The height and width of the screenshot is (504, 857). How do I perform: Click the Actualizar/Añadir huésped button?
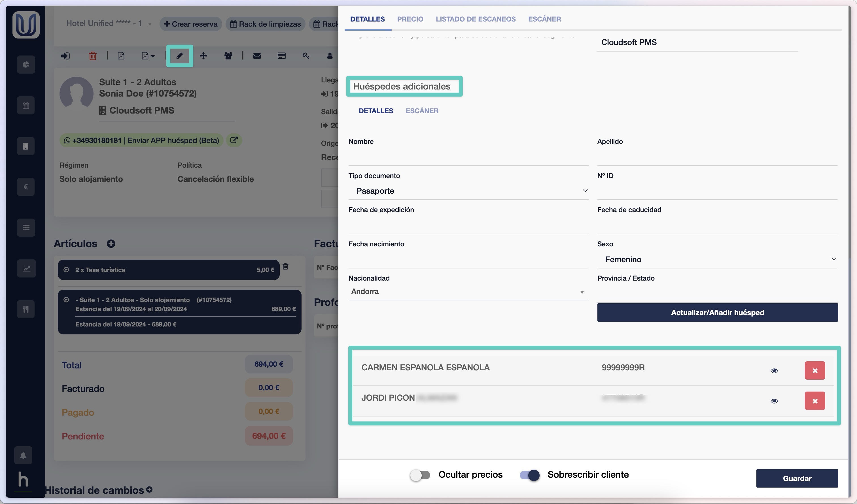pos(717,312)
